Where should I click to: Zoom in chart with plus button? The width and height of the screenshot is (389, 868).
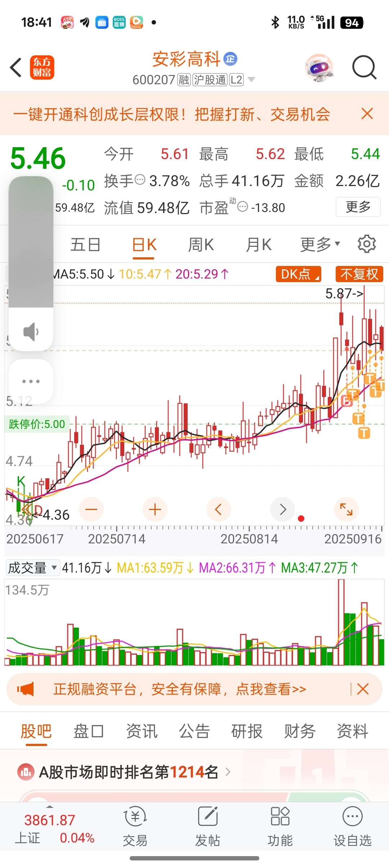pyautogui.click(x=155, y=509)
